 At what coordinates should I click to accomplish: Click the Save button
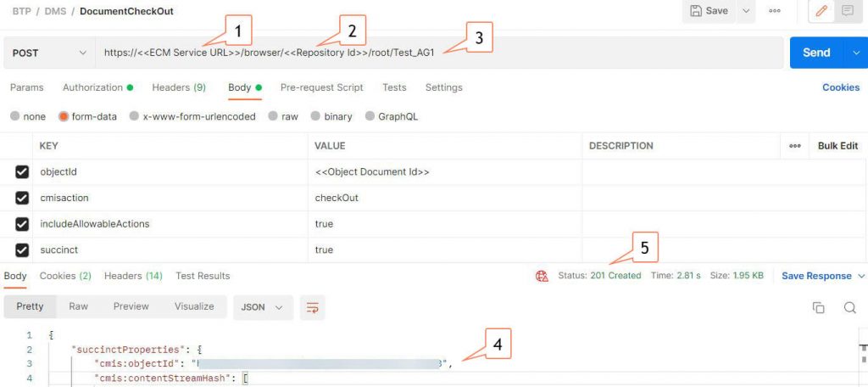click(x=709, y=11)
